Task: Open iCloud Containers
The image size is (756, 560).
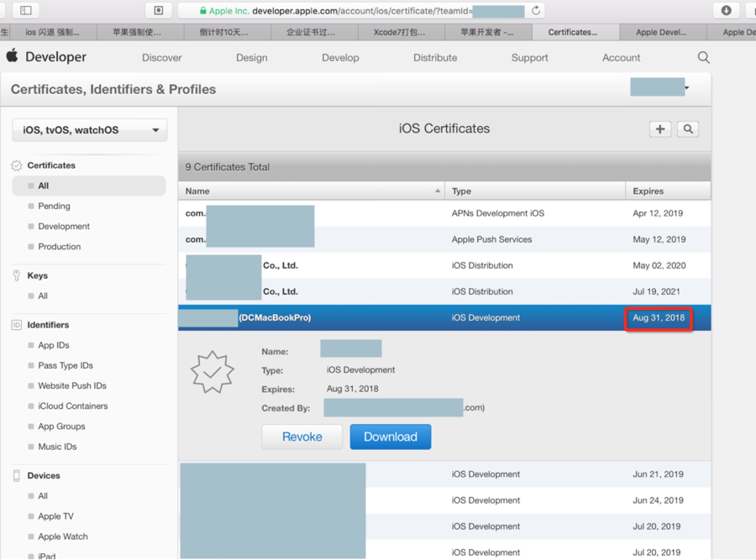Action: coord(73,406)
